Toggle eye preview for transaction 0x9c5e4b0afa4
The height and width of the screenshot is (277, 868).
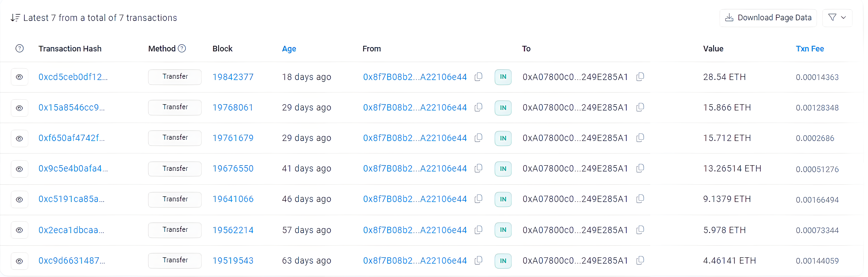[20, 169]
